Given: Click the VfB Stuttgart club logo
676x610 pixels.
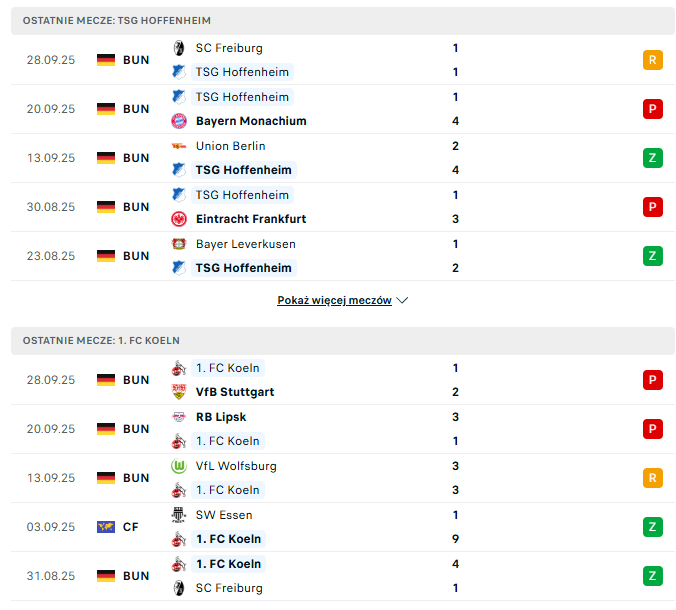Looking at the screenshot, I should tap(179, 392).
